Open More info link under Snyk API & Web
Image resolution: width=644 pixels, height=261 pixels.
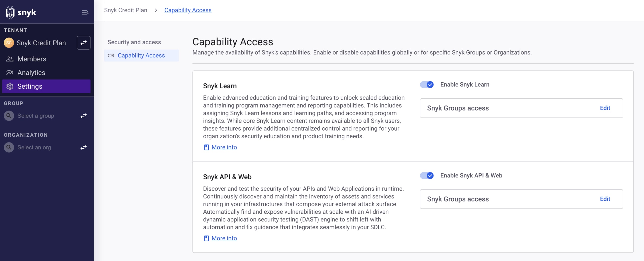224,238
